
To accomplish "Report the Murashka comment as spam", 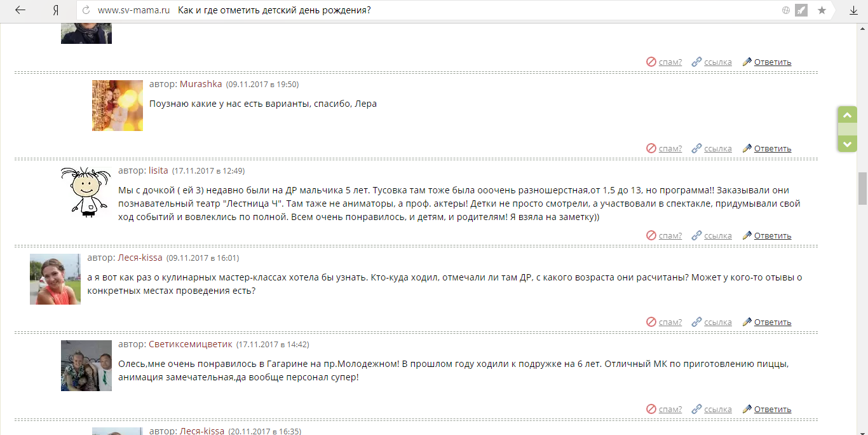I will [664, 148].
